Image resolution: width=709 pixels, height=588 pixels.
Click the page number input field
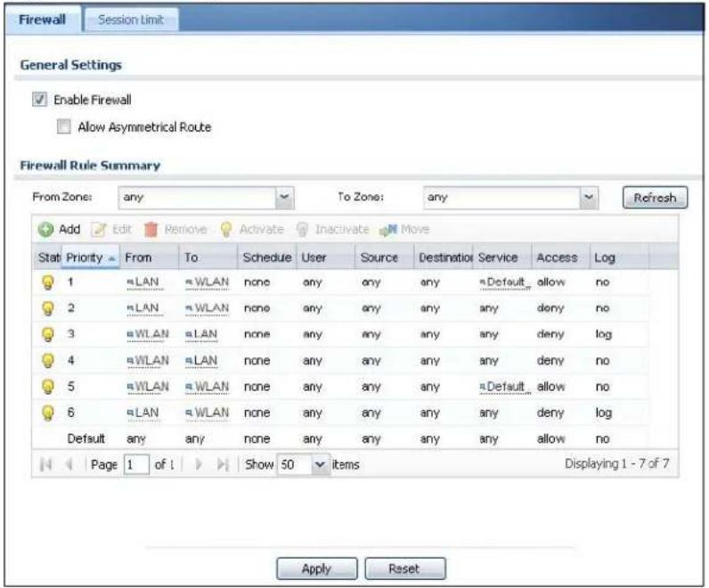(136, 464)
